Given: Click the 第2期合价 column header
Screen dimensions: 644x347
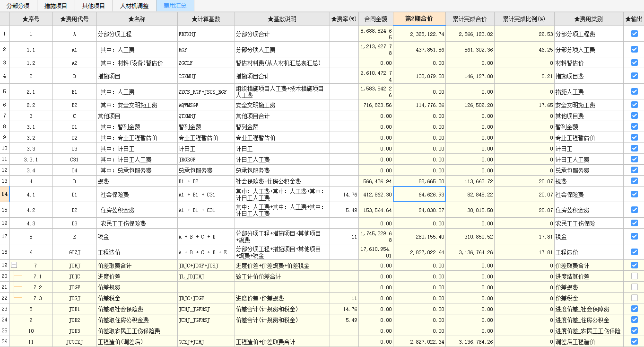Looking at the screenshot, I should tap(419, 19).
